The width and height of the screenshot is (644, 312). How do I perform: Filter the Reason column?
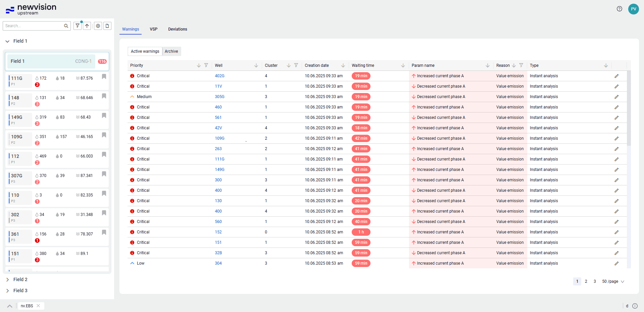[x=521, y=65]
